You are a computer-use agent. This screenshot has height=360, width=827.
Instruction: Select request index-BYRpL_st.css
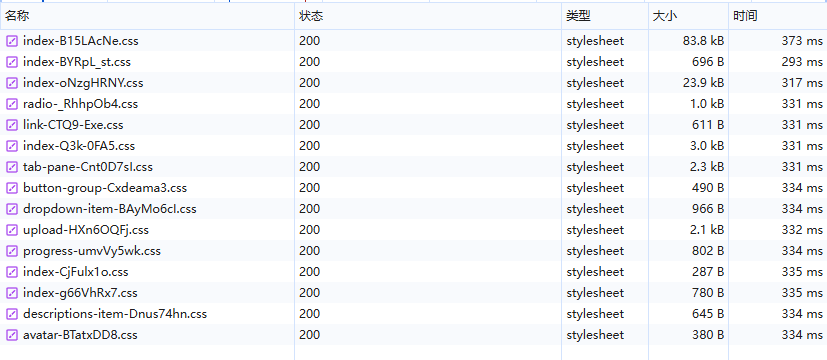(76, 62)
